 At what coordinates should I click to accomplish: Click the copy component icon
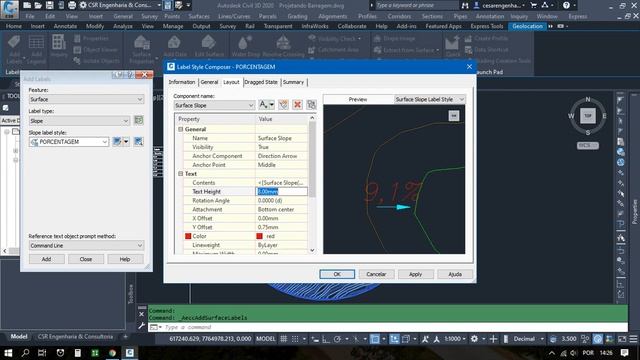click(283, 105)
